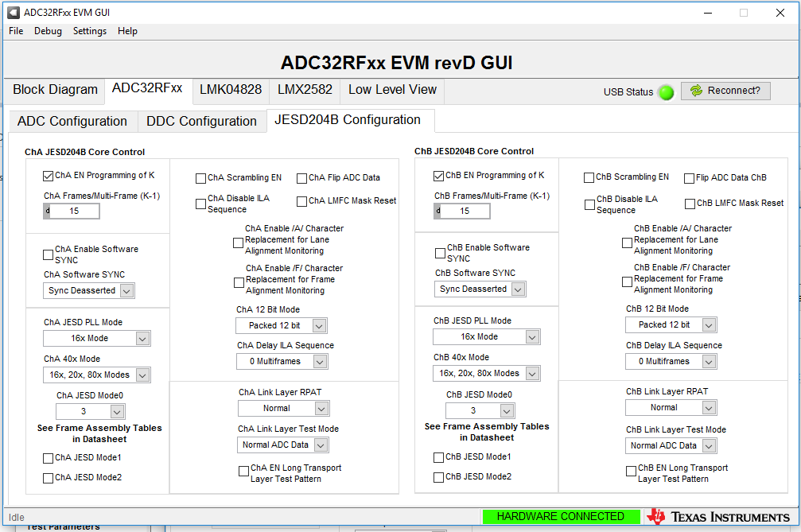Switch to the LMX2582 tab
This screenshot has width=801, height=532.
305,90
